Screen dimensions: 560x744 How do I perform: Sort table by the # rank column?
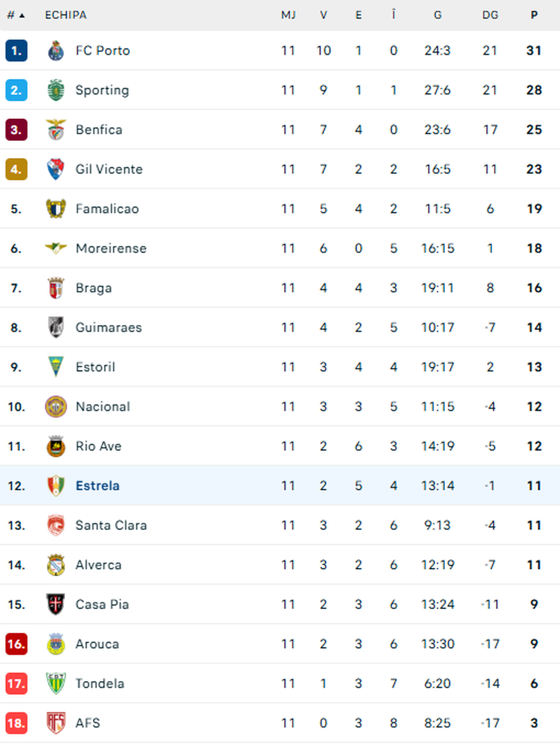pyautogui.click(x=16, y=15)
